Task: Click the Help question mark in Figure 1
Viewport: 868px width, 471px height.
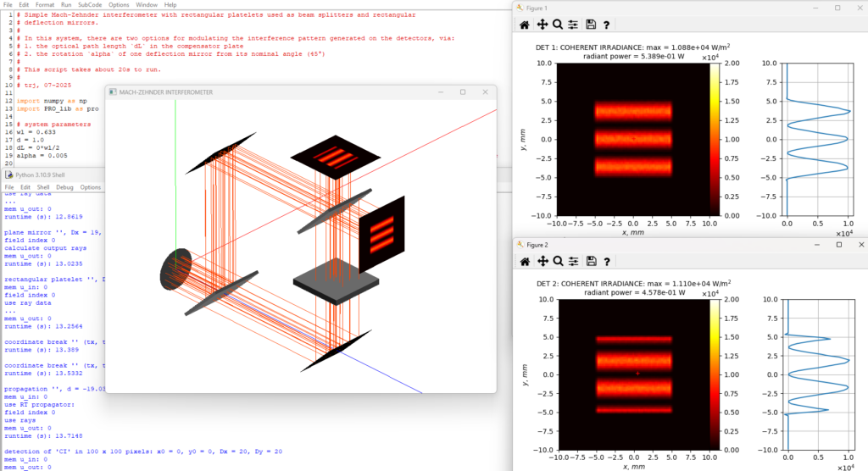Action: coord(606,25)
